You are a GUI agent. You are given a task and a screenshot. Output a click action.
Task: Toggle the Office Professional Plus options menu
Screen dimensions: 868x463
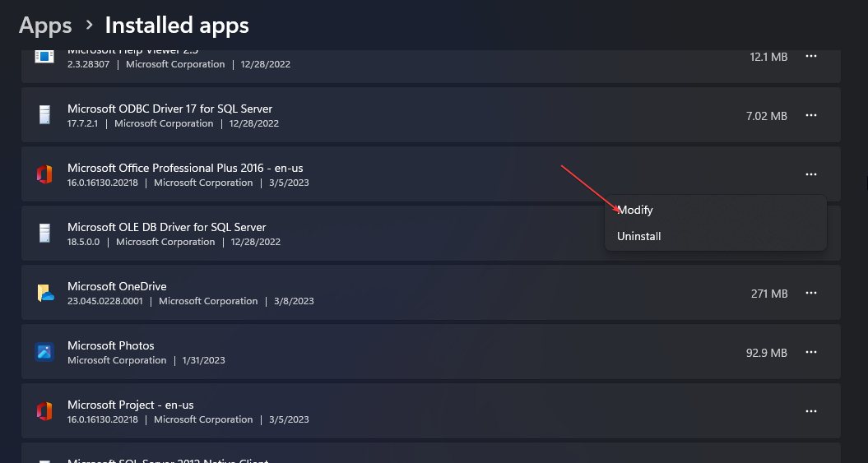click(811, 174)
